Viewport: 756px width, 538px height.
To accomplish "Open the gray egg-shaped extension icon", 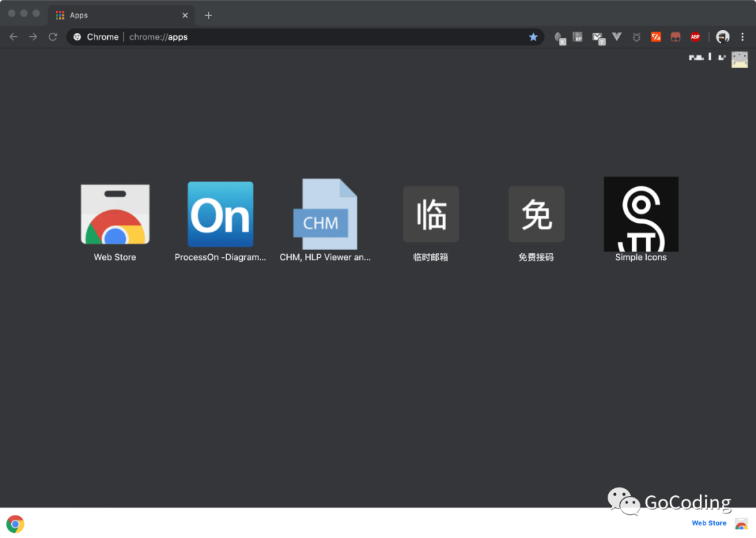I will tap(559, 38).
